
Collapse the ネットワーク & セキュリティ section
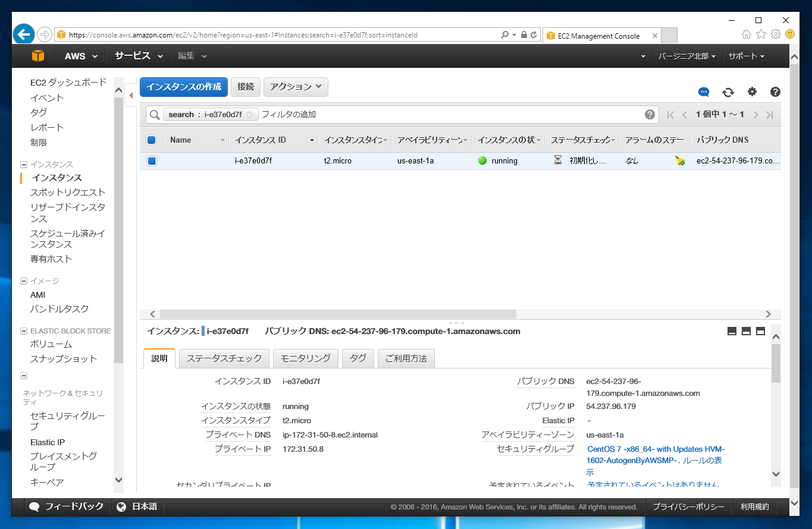pyautogui.click(x=24, y=376)
